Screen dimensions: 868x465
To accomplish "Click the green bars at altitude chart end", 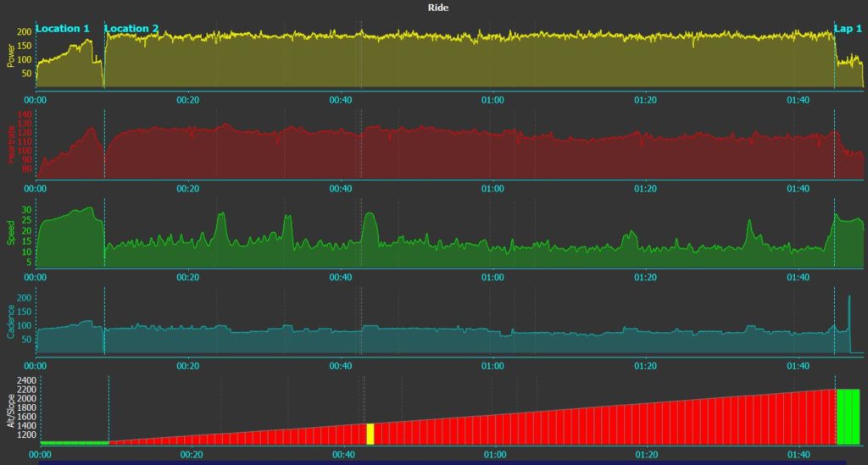I will [x=849, y=416].
